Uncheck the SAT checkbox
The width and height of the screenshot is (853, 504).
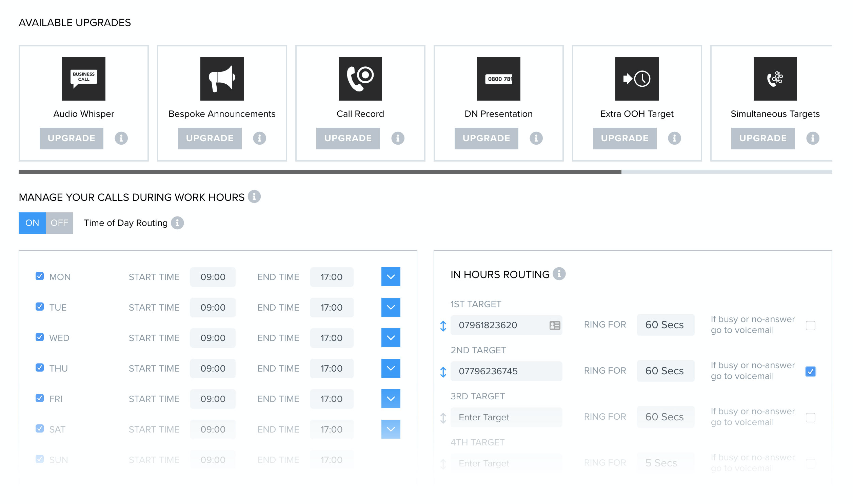pos(40,428)
